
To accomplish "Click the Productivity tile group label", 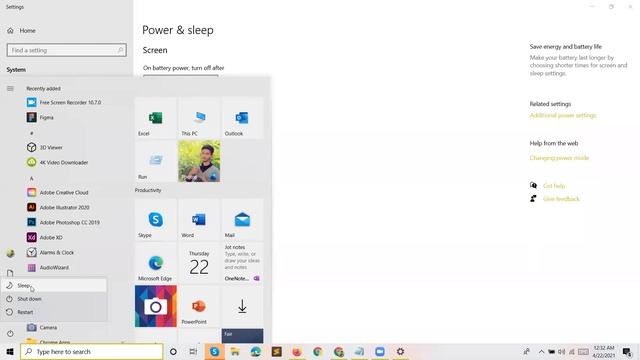I will (148, 190).
